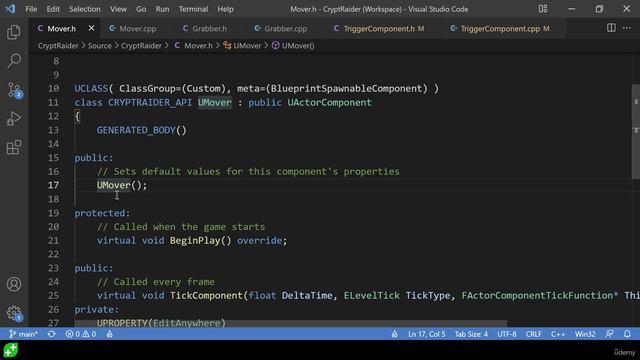Open the Explorer view in activity bar

tap(14, 32)
